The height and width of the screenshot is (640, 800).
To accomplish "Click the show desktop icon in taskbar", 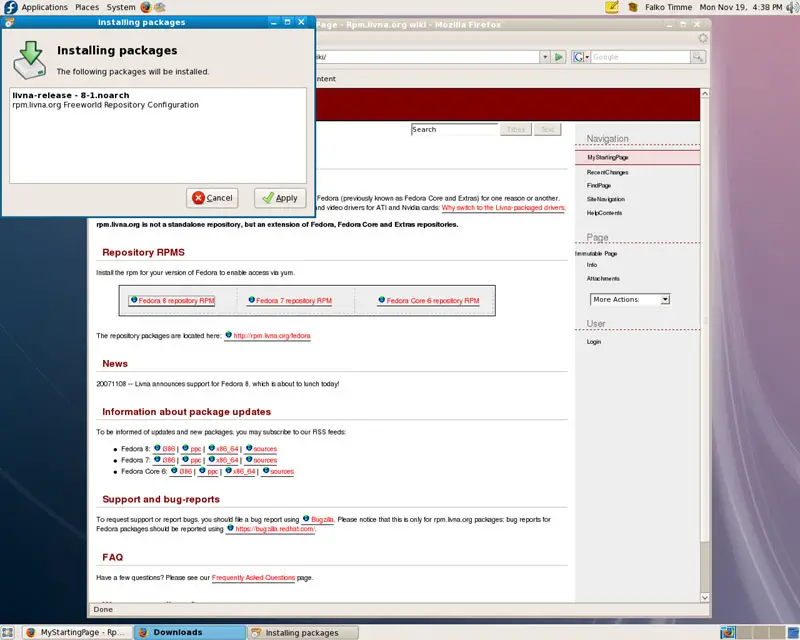I will [x=7, y=632].
